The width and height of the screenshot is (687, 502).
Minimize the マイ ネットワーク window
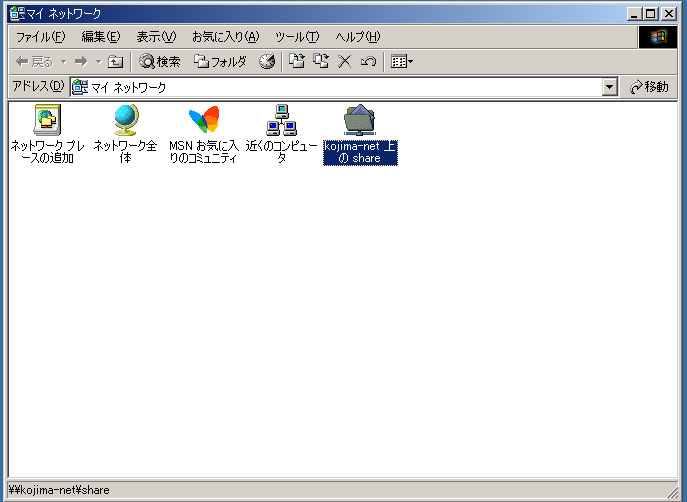tap(634, 14)
